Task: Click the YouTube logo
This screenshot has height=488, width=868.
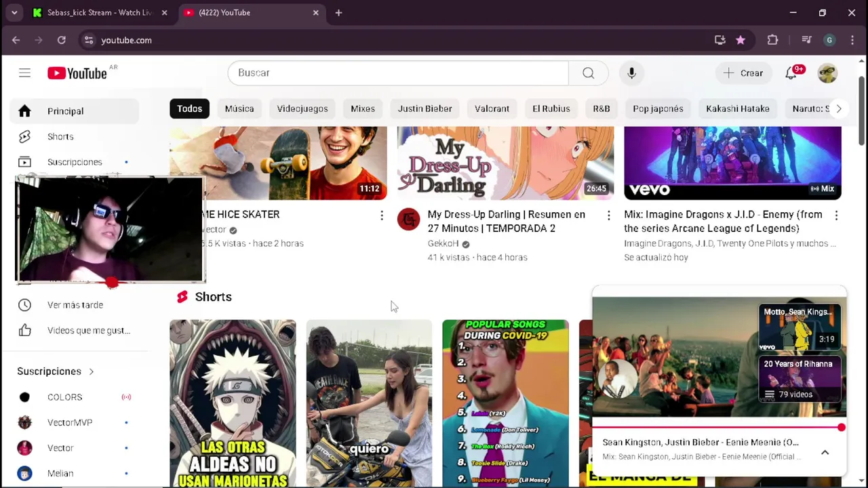Action: pyautogui.click(x=77, y=73)
